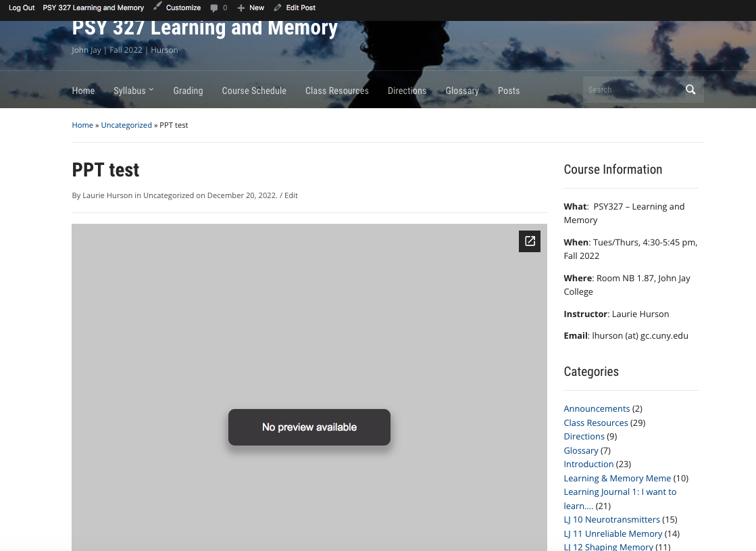
Task: Open the document pop-out icon
Action: pos(530,241)
